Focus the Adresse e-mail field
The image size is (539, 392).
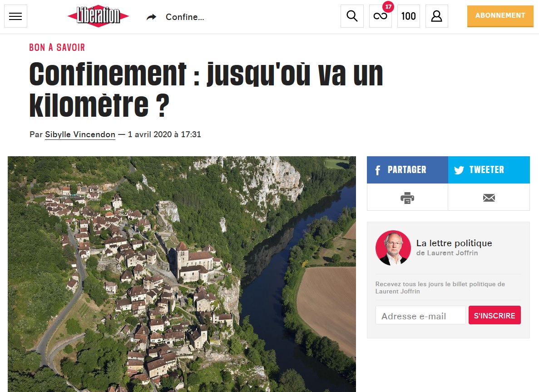pyautogui.click(x=420, y=315)
